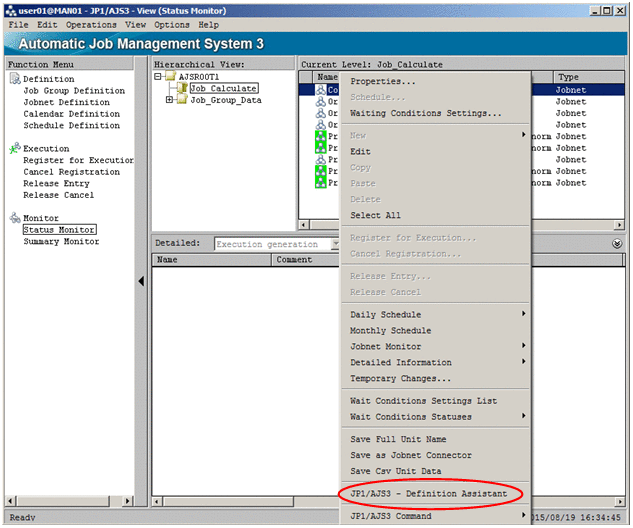Open the Operations menu in menu bar

click(91, 24)
